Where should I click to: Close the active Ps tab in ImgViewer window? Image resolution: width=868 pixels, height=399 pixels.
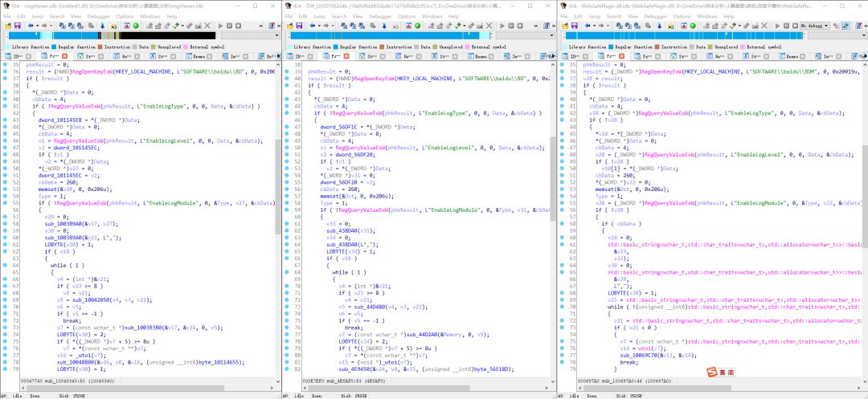(x=65, y=56)
